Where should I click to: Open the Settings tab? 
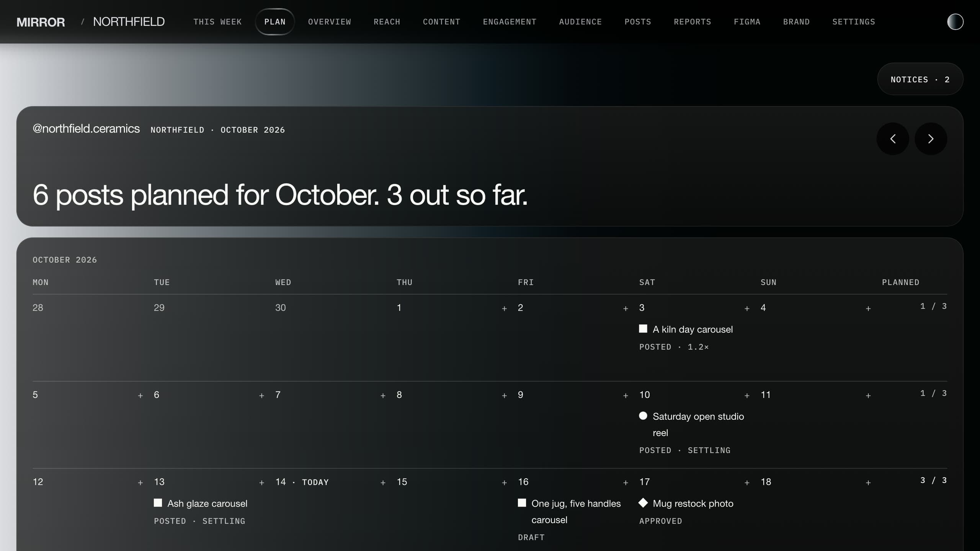point(854,22)
